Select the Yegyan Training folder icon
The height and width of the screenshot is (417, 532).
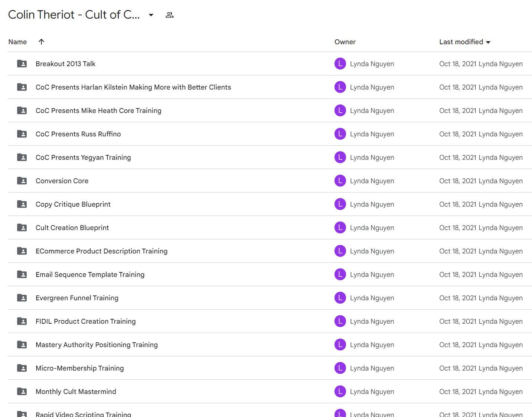(x=22, y=157)
